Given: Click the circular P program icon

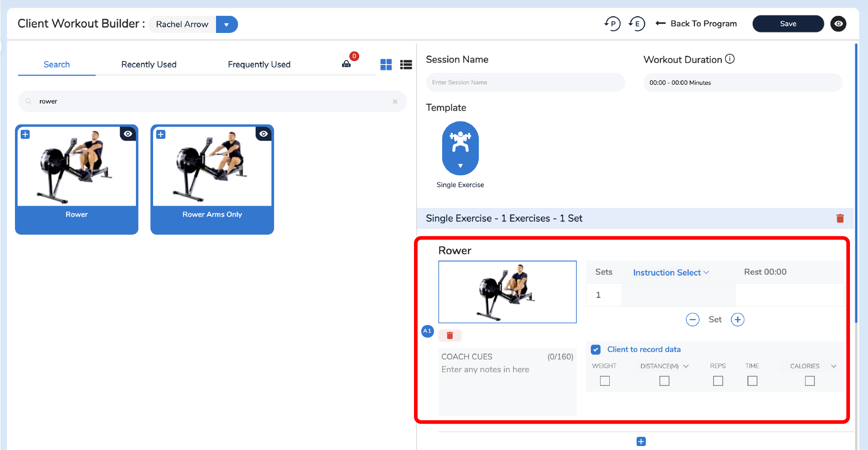Looking at the screenshot, I should pos(612,24).
